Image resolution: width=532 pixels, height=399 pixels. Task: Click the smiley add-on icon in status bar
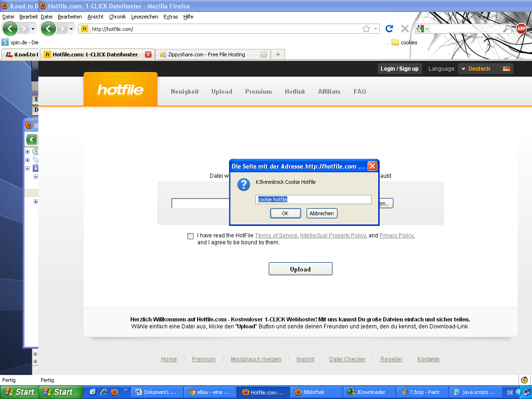(x=524, y=380)
